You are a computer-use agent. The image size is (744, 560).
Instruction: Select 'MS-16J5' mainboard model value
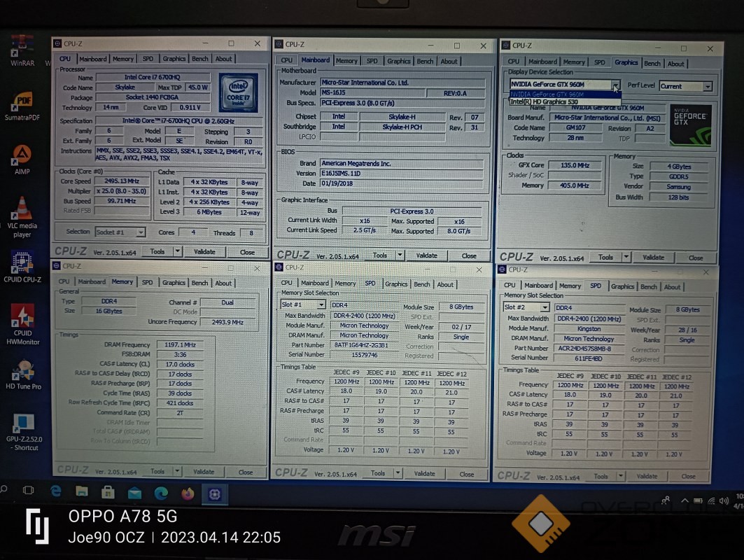[x=333, y=92]
